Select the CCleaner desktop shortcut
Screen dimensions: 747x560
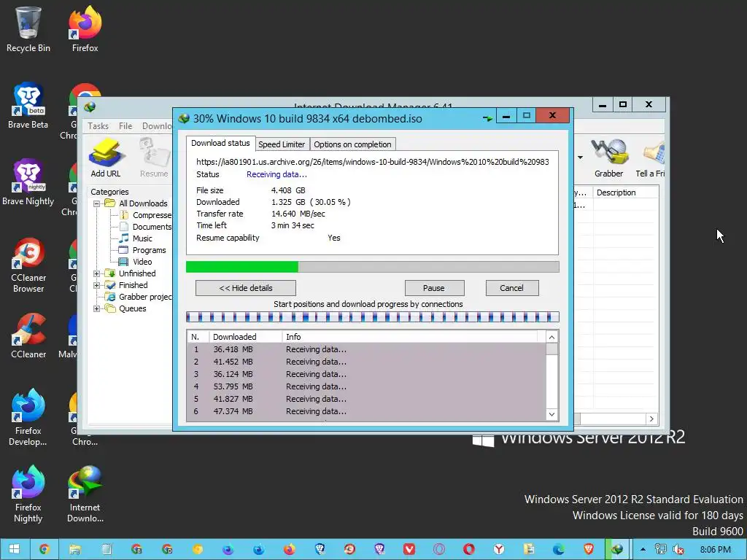[28, 335]
